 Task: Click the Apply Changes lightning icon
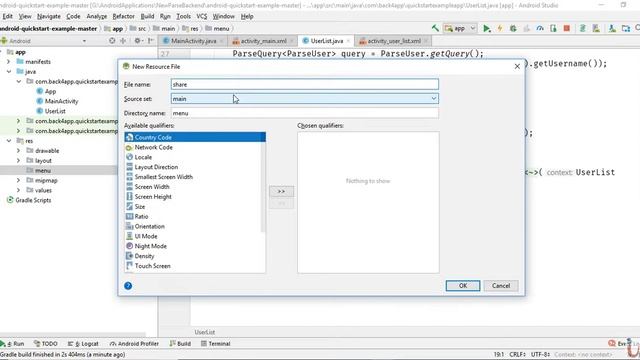click(500, 29)
